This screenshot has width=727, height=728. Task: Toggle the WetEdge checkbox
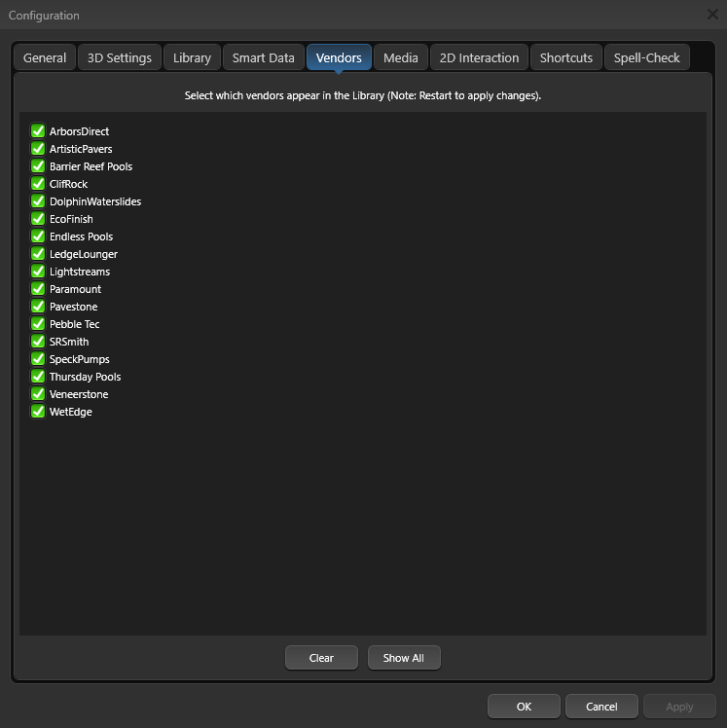[38, 412]
